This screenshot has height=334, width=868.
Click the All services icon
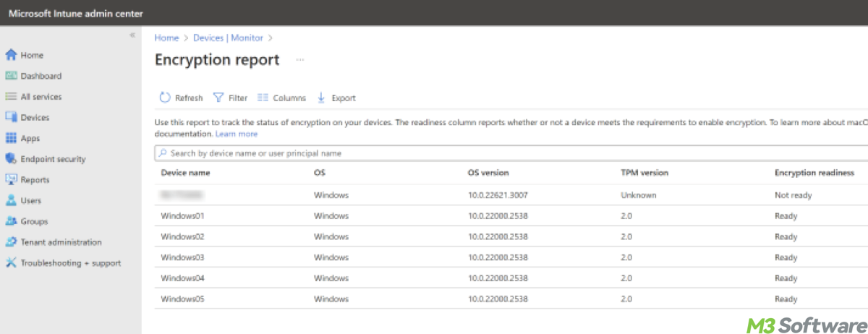[x=11, y=96]
